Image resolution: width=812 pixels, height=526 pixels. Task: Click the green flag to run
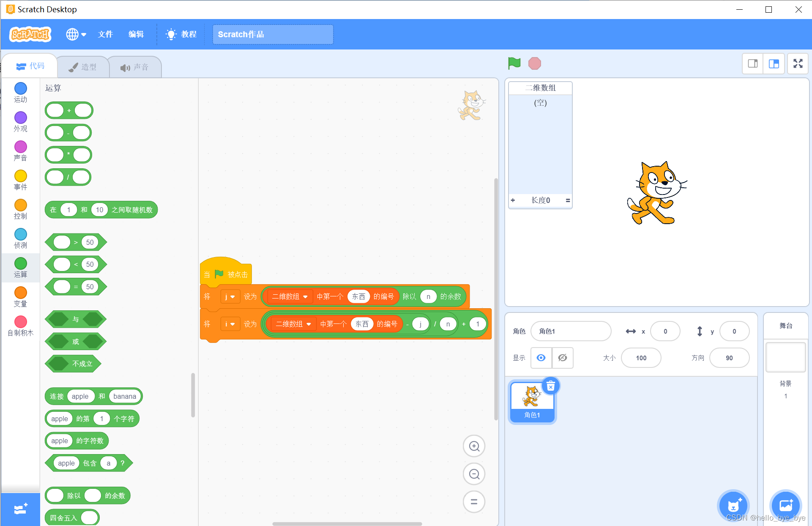(514, 63)
